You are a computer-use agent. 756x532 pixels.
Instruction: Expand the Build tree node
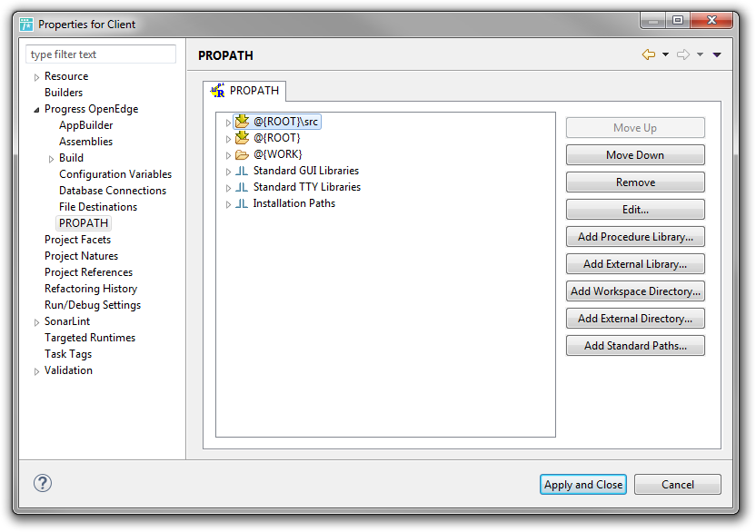click(51, 159)
